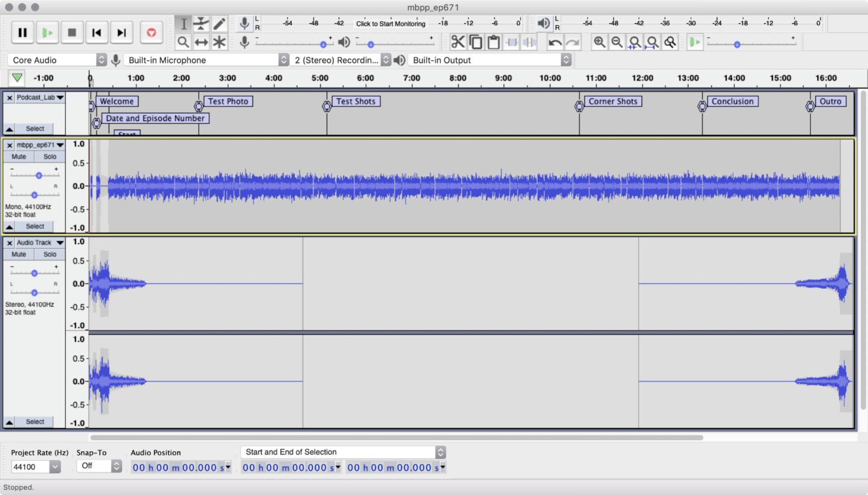
Task: Click the Zoom In magnifier icon
Action: point(599,42)
